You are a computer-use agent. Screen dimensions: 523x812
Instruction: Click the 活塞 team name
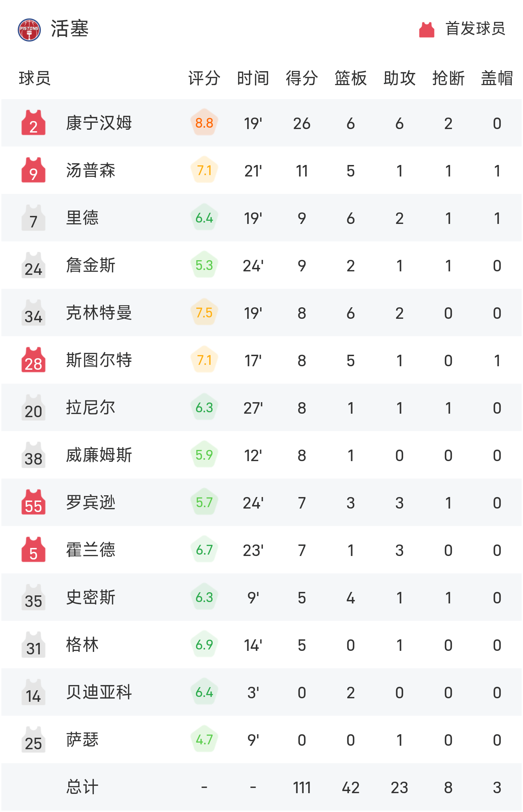point(70,29)
